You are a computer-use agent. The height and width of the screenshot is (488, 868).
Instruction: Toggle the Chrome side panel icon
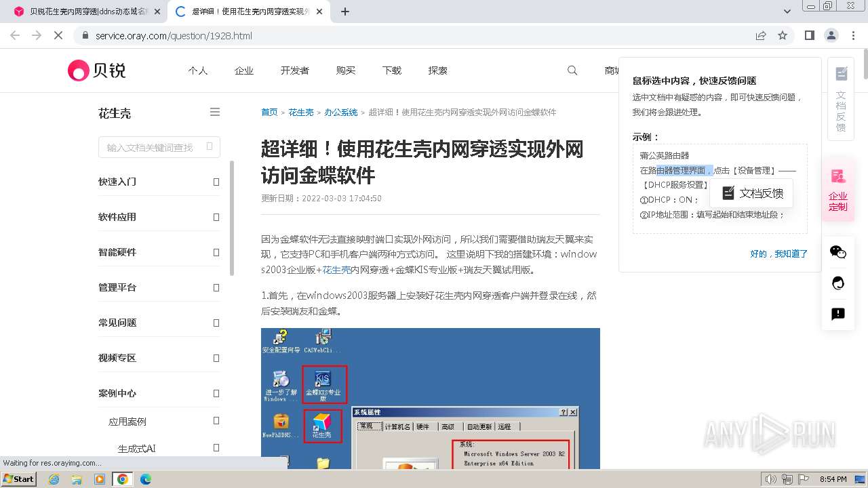point(810,35)
